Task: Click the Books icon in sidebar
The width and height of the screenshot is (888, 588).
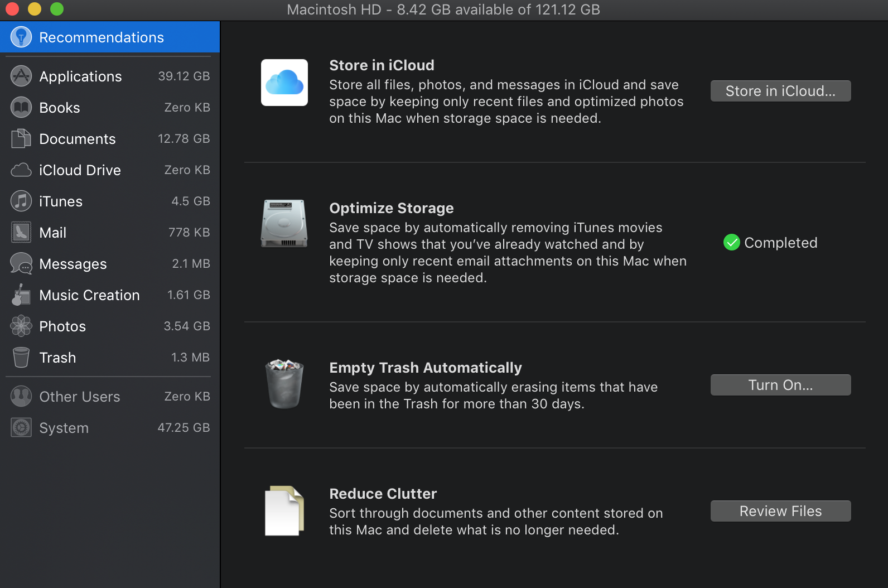Action: coord(21,108)
